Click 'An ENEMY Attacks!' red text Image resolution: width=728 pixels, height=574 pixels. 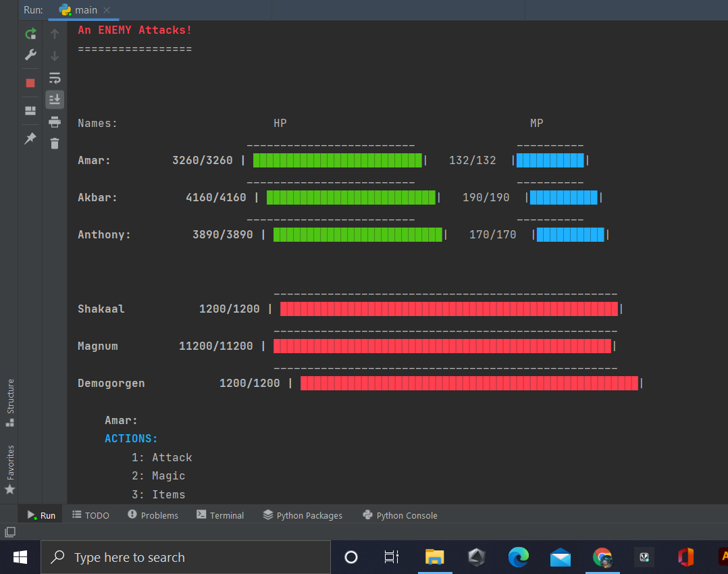[134, 30]
